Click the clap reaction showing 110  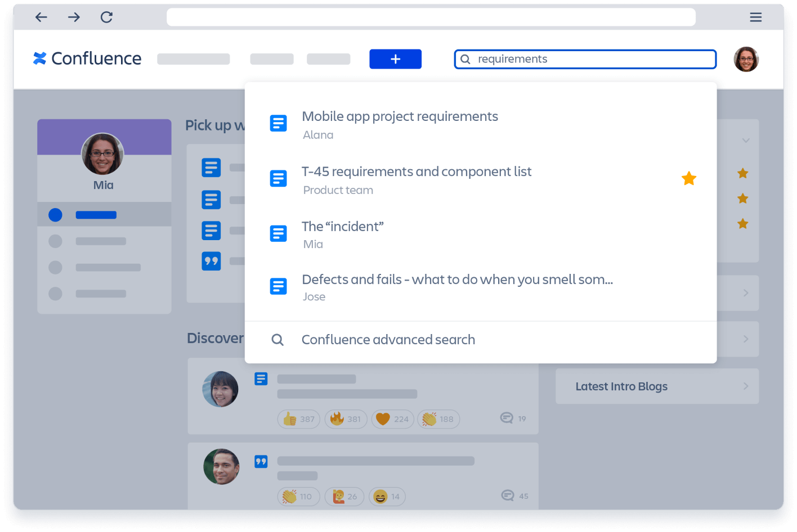click(298, 496)
